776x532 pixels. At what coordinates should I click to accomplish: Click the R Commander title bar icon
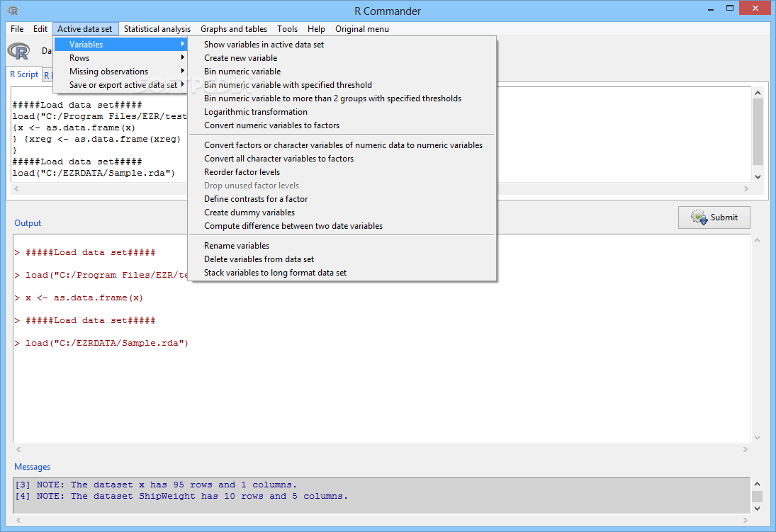13,11
